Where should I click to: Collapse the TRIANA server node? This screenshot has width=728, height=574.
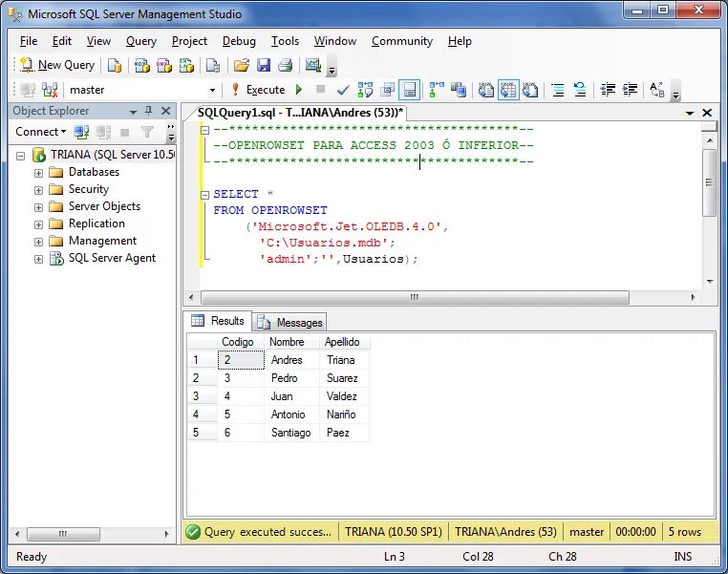point(20,156)
